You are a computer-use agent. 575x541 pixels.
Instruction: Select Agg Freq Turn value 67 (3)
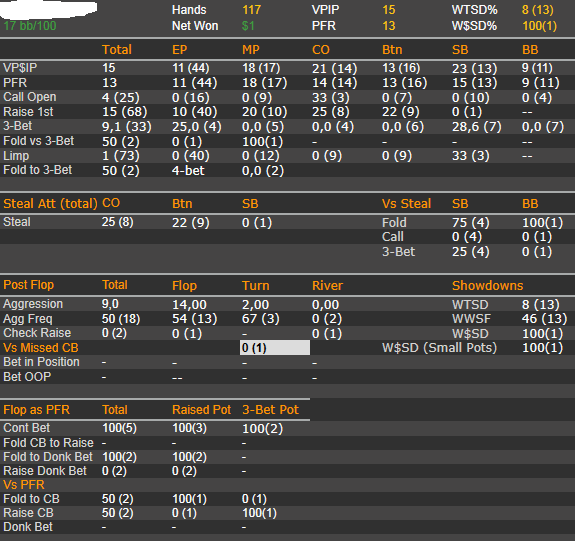[x=261, y=319]
